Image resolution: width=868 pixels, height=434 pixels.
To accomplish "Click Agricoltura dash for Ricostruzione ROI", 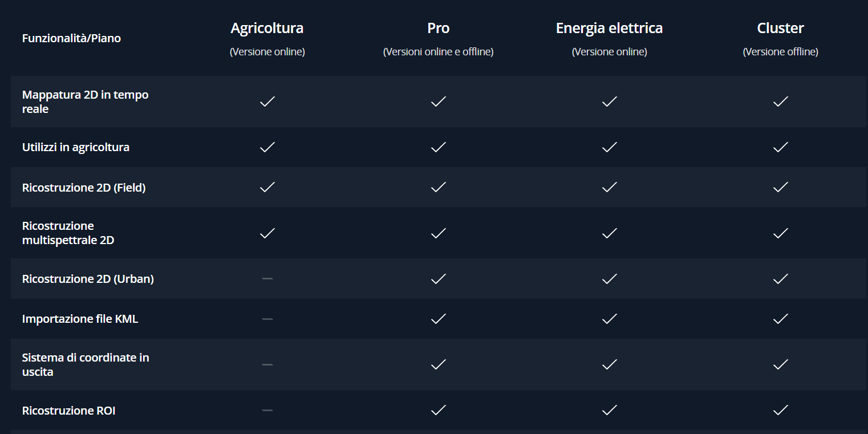I will coord(267,410).
